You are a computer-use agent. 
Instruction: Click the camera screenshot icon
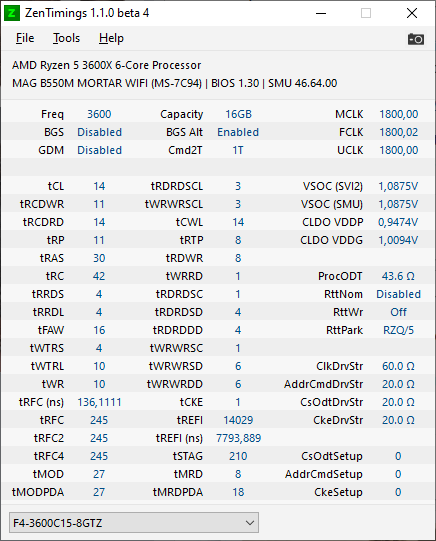[x=416, y=39]
